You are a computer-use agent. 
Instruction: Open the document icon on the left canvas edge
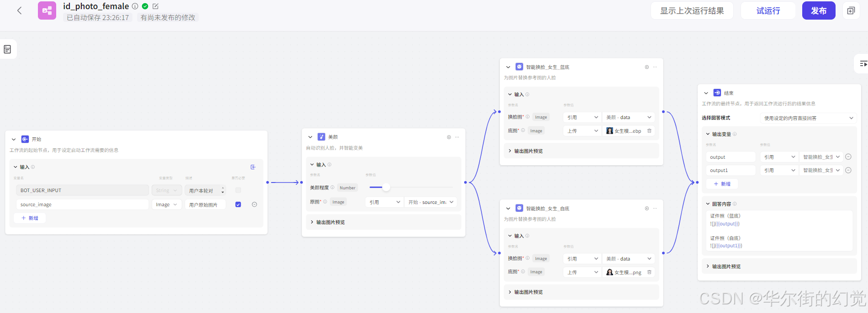(x=7, y=49)
